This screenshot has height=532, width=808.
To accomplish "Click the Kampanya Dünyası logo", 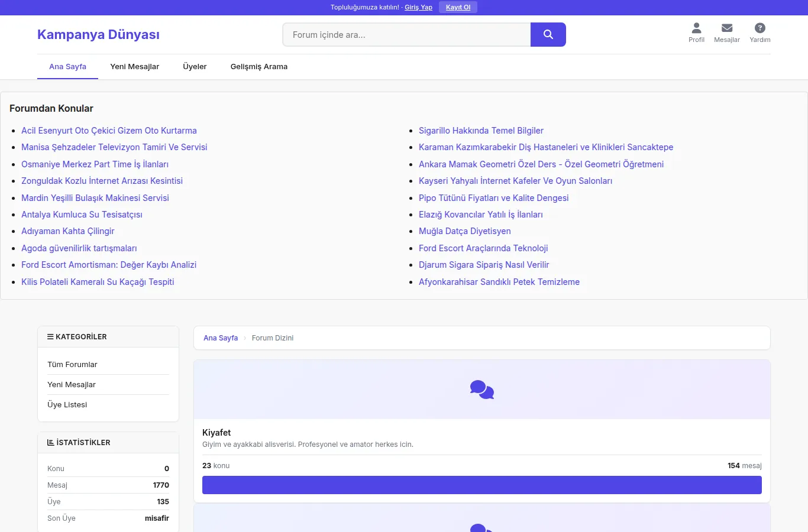I will [x=98, y=34].
